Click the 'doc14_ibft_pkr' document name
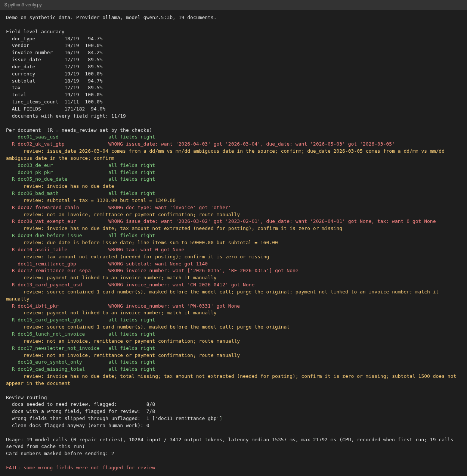 [38, 306]
